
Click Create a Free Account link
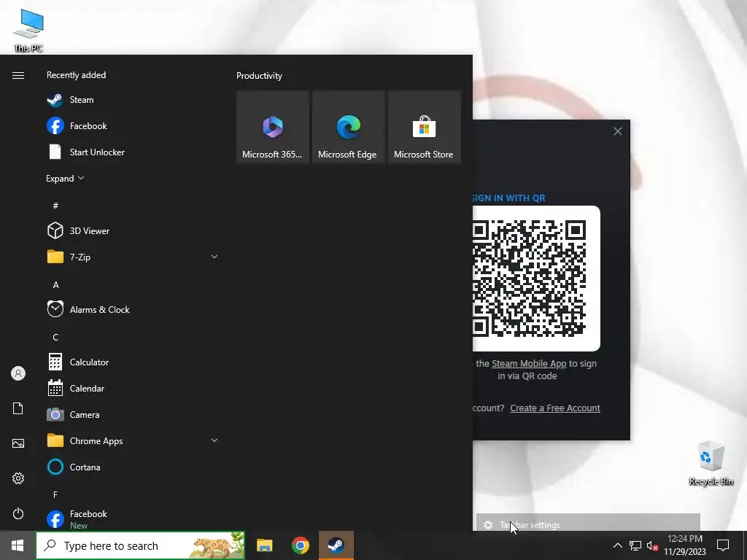coord(555,408)
